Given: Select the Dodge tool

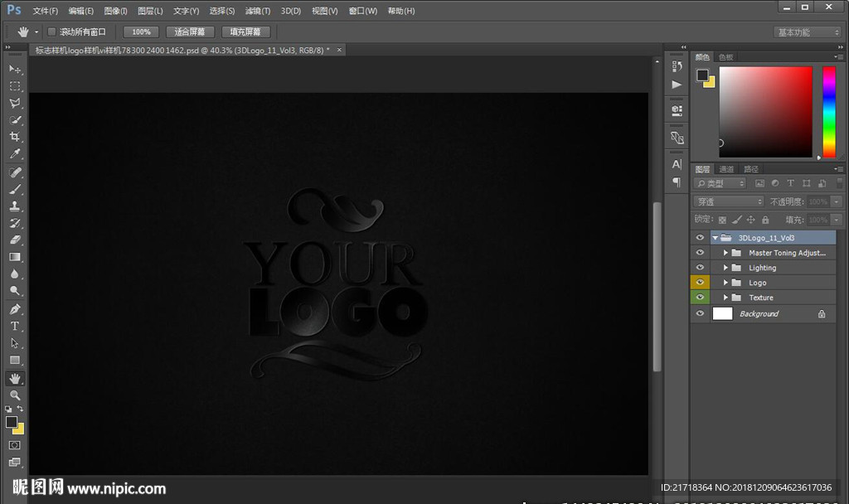Looking at the screenshot, I should click(15, 291).
